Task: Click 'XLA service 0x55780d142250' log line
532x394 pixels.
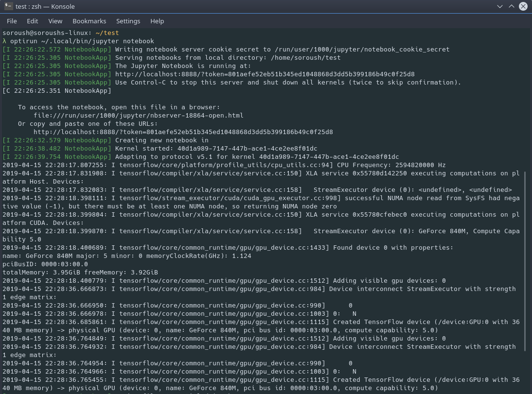Action: (x=261, y=177)
